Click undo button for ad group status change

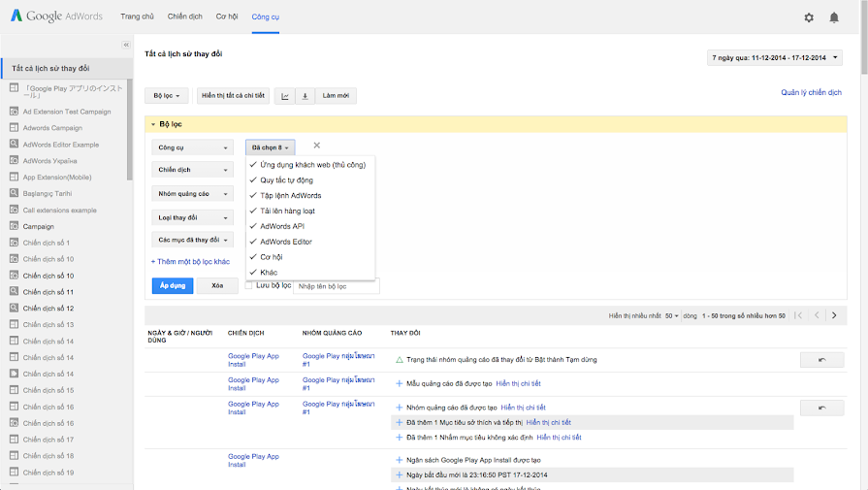[x=821, y=359]
